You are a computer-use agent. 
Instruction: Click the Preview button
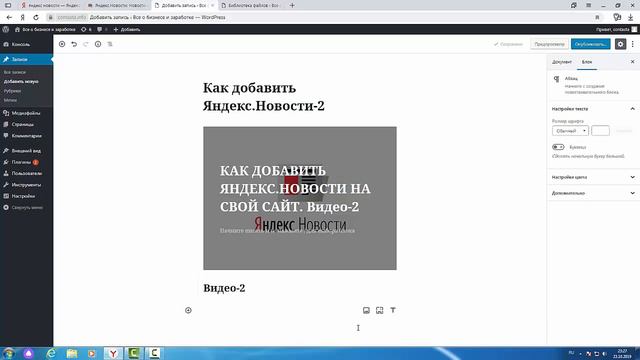[549, 44]
